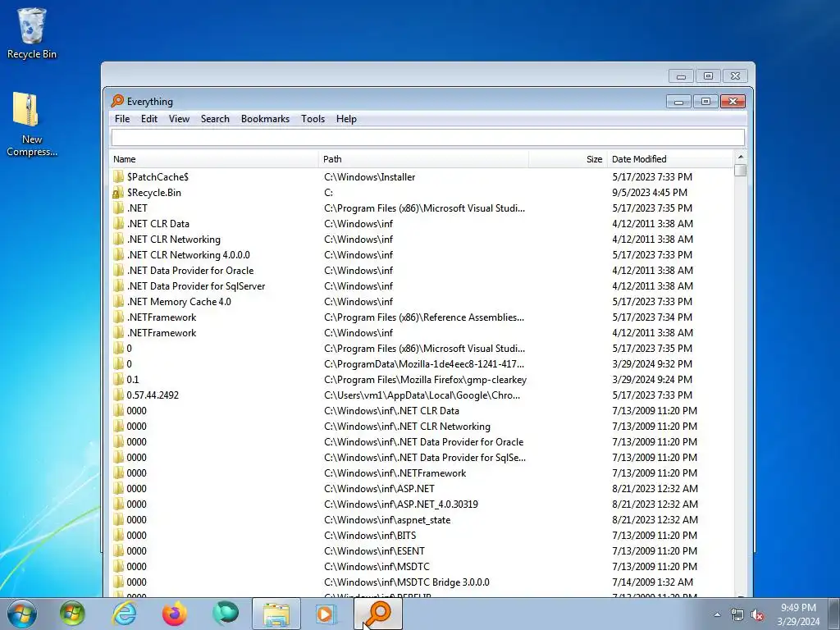The width and height of the screenshot is (840, 630).
Task: Select the .NET Data Provider for Oracle icon
Action: pyautogui.click(x=118, y=270)
